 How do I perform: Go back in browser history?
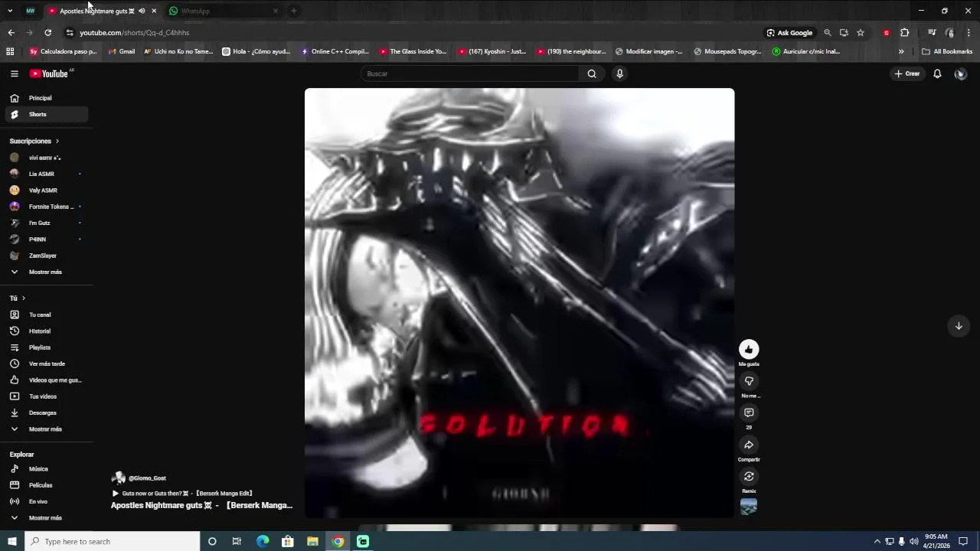11,33
